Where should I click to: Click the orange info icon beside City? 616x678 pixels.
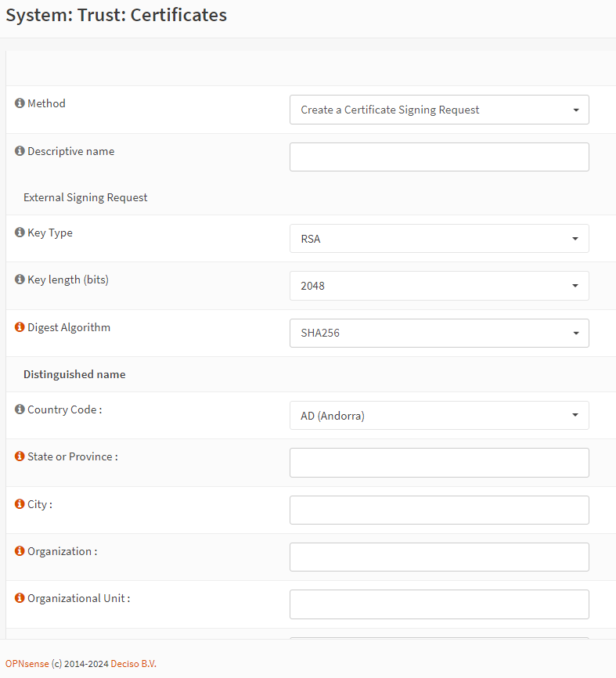(x=20, y=503)
